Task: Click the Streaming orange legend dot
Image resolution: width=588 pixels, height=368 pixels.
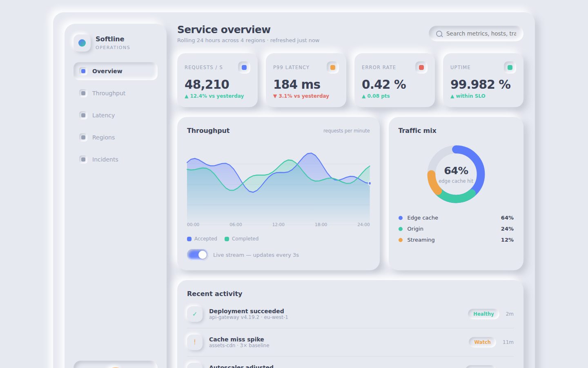Action: 401,240
